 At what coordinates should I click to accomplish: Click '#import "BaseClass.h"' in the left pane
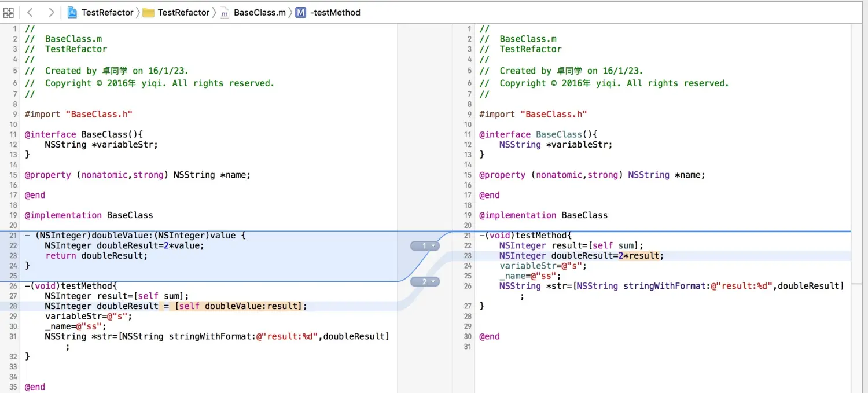click(79, 114)
